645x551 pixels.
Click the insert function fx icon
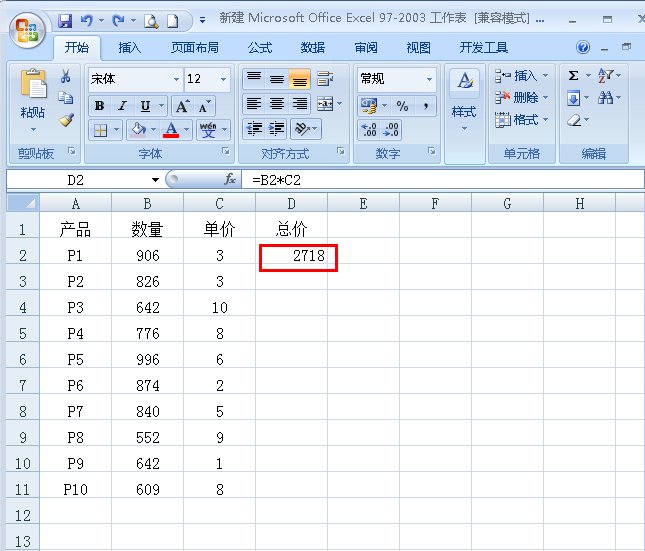point(229,180)
